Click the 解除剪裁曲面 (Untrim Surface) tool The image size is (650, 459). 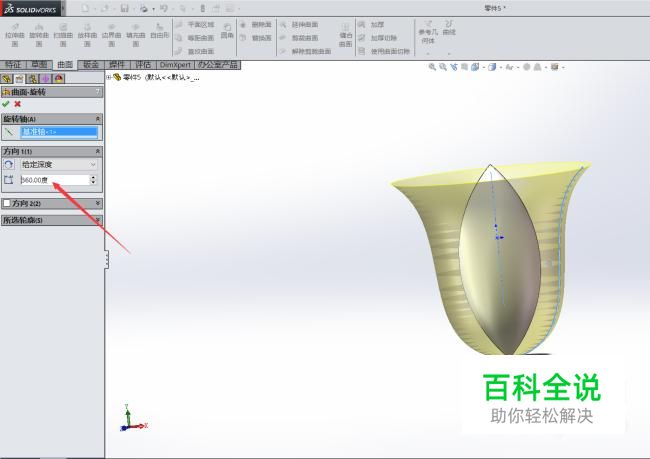click(306, 51)
